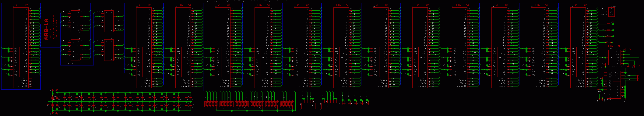644x116 pixels.
Task: Click the first resistor network pack at bottom
Action: pos(211,104)
